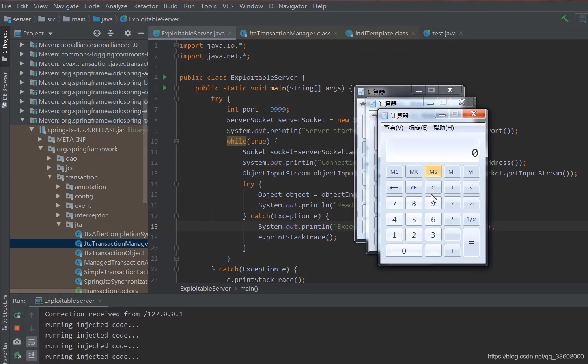Click the up arrow in Run console toolbar
This screenshot has height=364, width=588.
[32, 315]
